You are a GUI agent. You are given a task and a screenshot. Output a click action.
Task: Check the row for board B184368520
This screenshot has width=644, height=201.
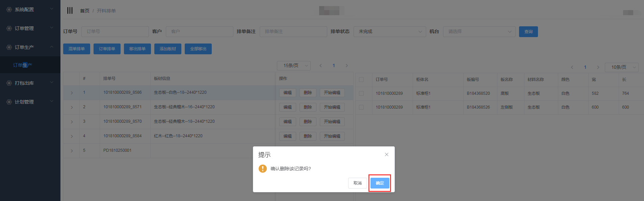361,93
